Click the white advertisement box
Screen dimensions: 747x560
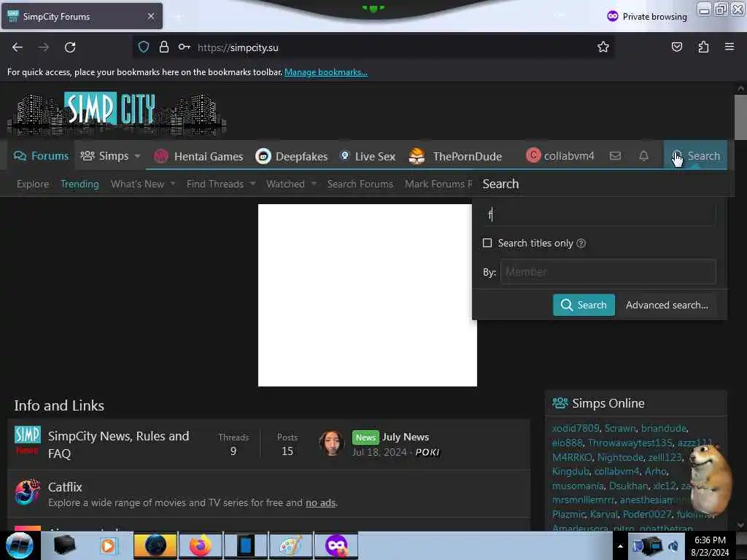(368, 295)
